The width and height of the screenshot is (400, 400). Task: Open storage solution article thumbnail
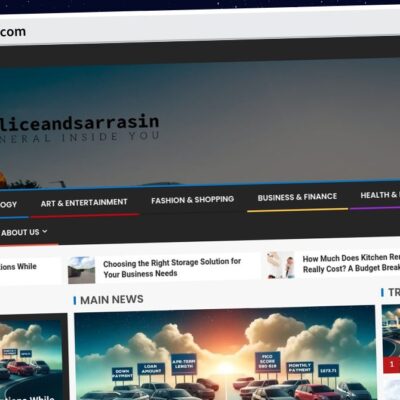[82, 270]
